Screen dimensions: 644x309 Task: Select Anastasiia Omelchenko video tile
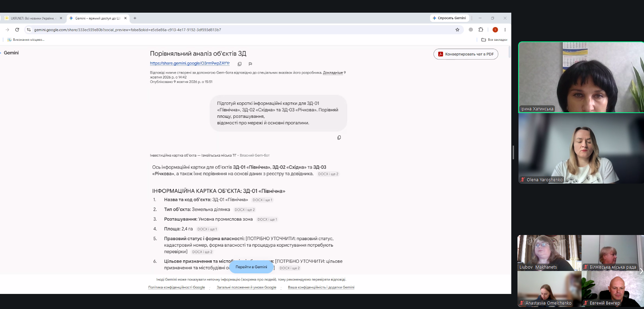549,289
